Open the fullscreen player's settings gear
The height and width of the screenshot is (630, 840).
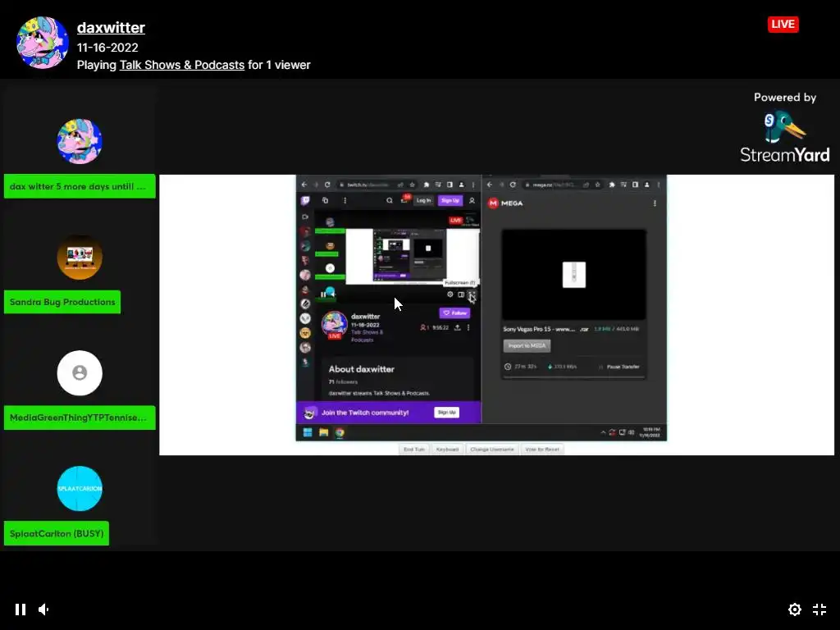pyautogui.click(x=794, y=609)
